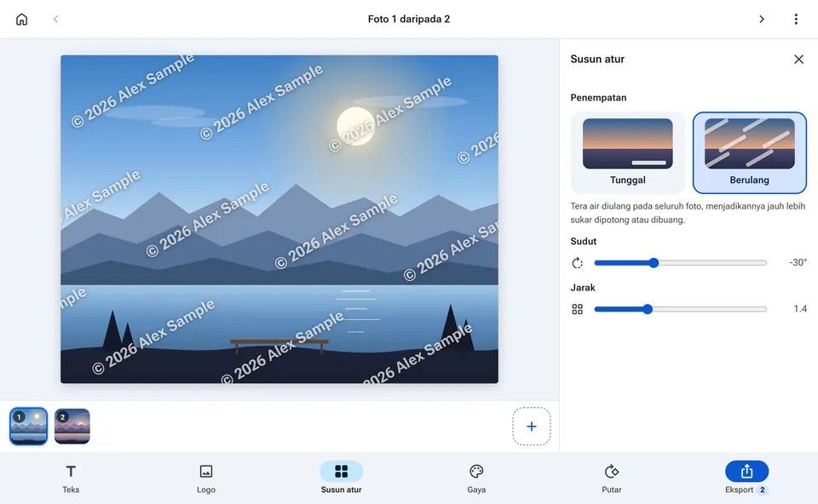The image size is (818, 504).
Task: Select the Tunggal placement option
Action: 628,152
